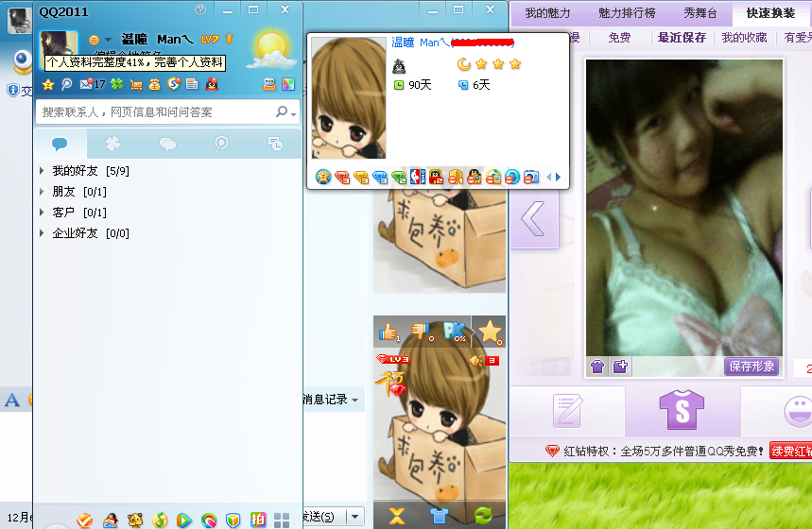Click the orange X icon under QQ show
Screen dimensions: 812x529
coord(397,516)
